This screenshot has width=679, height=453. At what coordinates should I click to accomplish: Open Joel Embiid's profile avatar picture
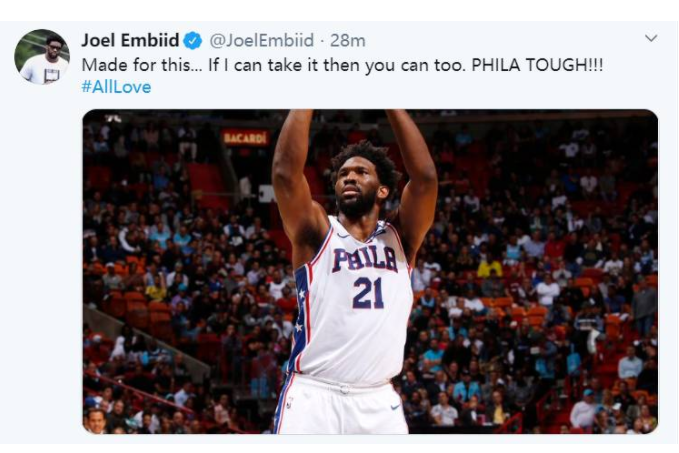click(x=42, y=57)
